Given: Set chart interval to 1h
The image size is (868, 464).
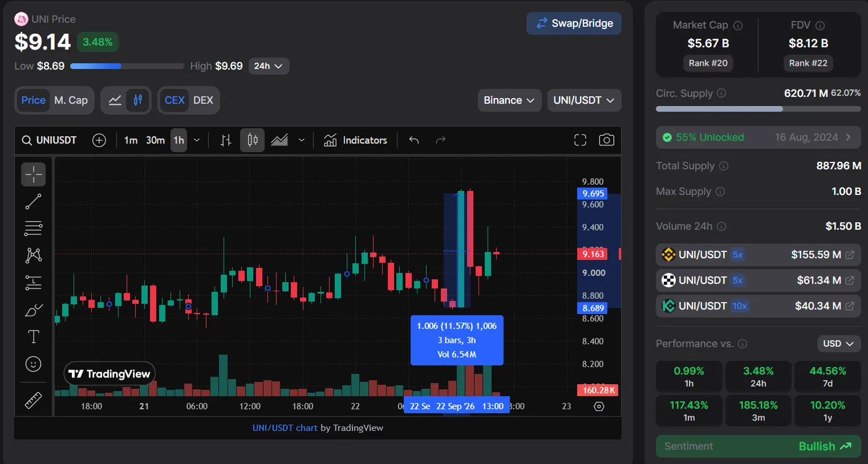Looking at the screenshot, I should (x=179, y=140).
